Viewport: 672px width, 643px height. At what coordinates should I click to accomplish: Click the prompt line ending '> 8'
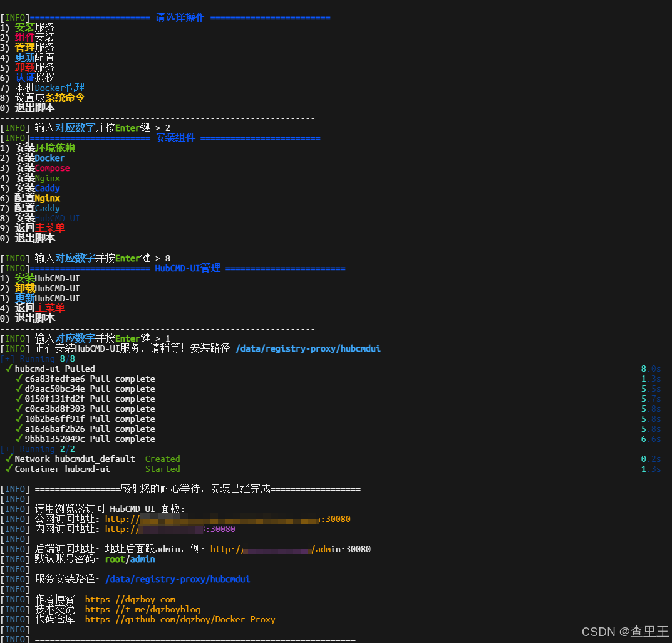coord(85,258)
